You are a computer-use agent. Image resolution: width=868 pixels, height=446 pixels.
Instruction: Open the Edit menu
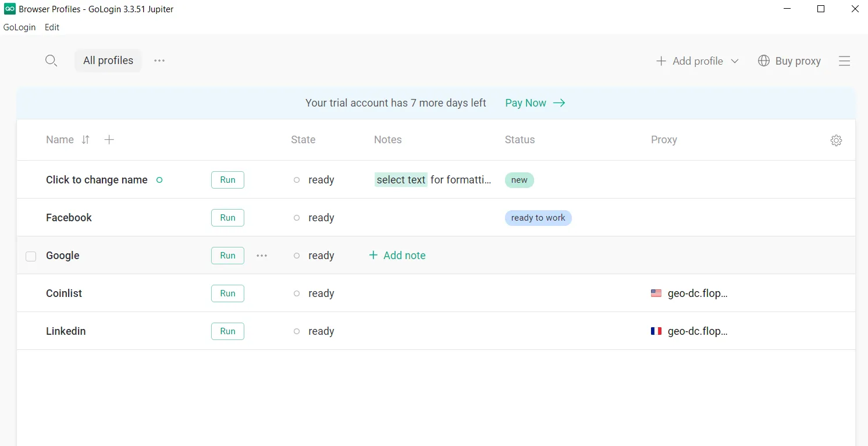pyautogui.click(x=52, y=27)
